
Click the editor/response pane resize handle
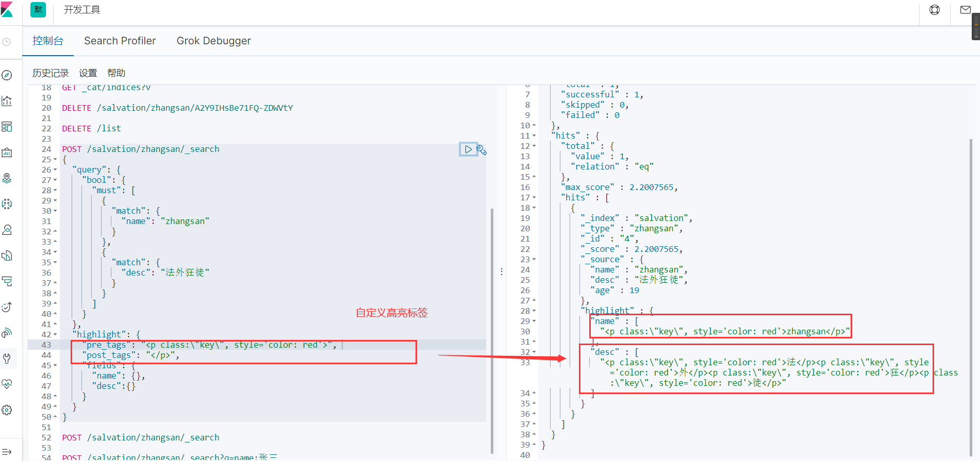click(x=502, y=271)
